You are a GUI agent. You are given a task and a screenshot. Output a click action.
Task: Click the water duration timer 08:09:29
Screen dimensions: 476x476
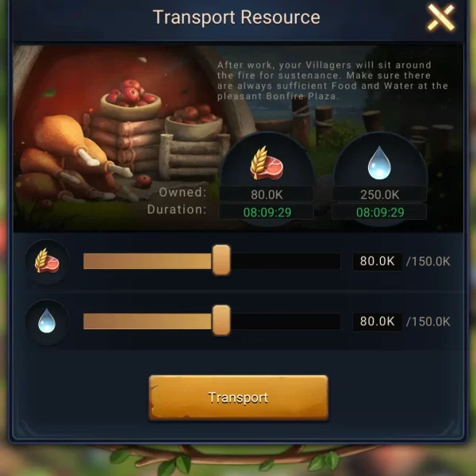click(379, 212)
